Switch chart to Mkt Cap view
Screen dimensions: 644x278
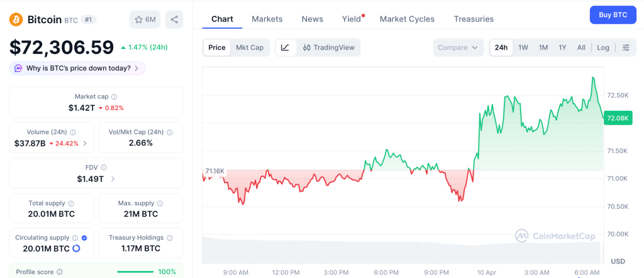[x=250, y=47]
